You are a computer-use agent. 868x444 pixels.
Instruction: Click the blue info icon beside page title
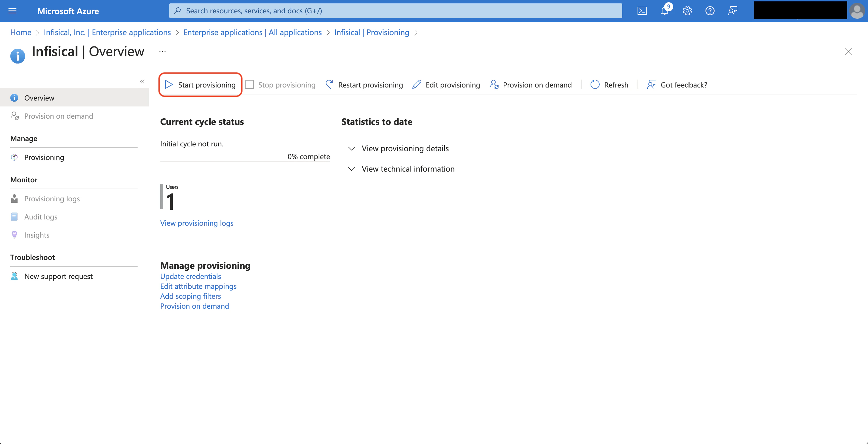18,56
